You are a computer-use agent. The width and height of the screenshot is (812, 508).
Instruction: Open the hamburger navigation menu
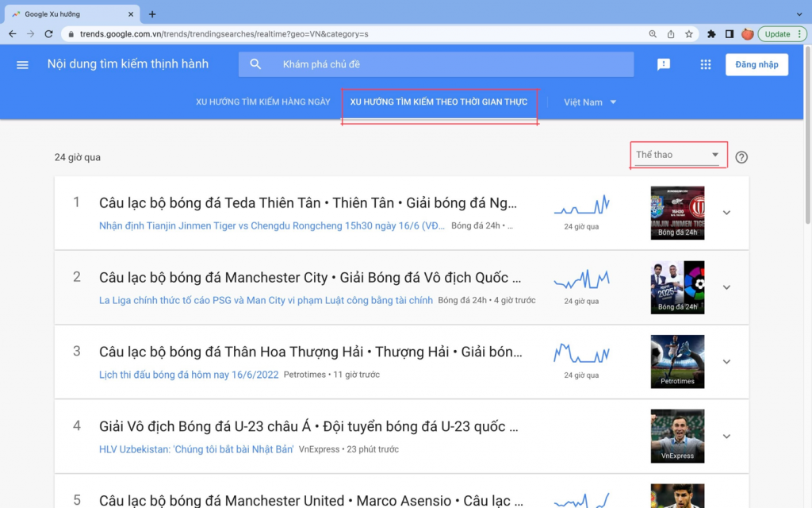tap(22, 65)
